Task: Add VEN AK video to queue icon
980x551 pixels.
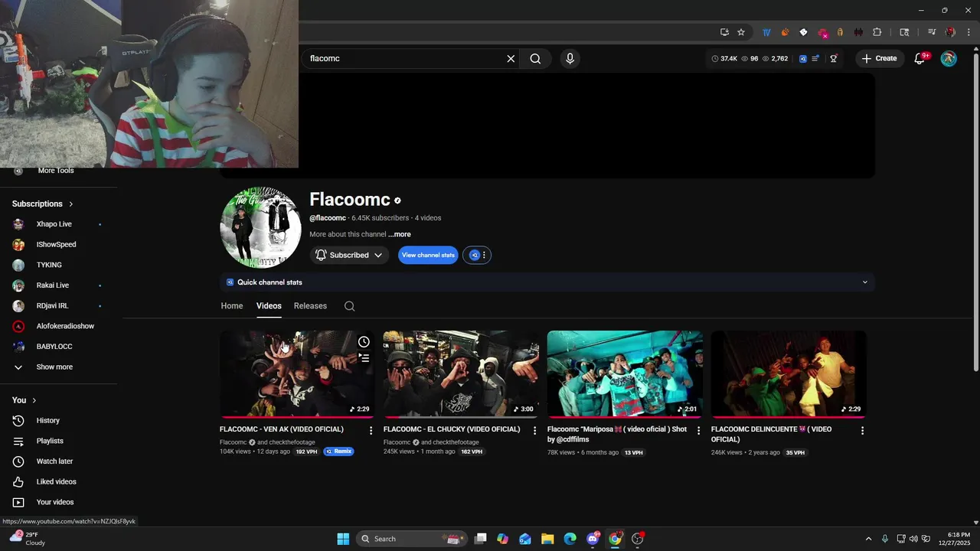Action: pos(364,358)
